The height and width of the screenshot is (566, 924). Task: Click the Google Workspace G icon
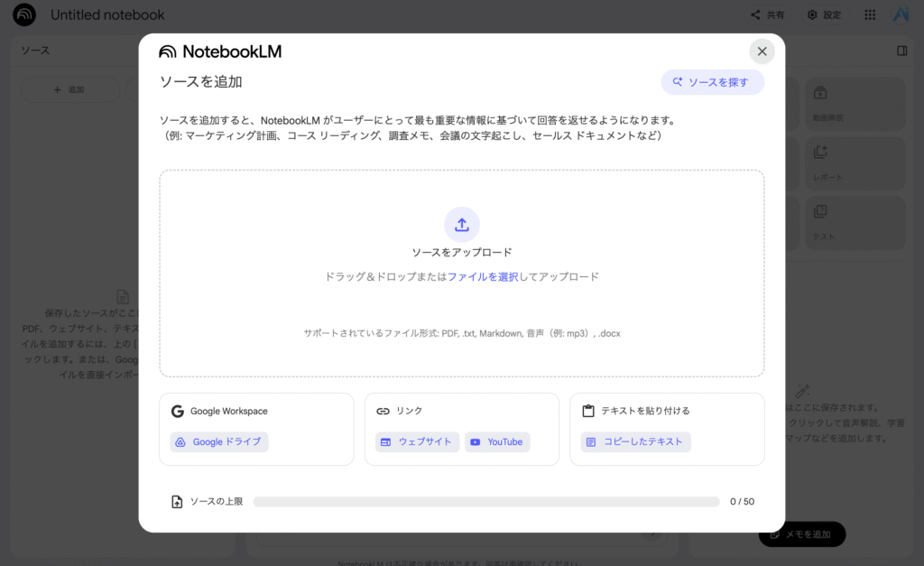click(x=178, y=412)
